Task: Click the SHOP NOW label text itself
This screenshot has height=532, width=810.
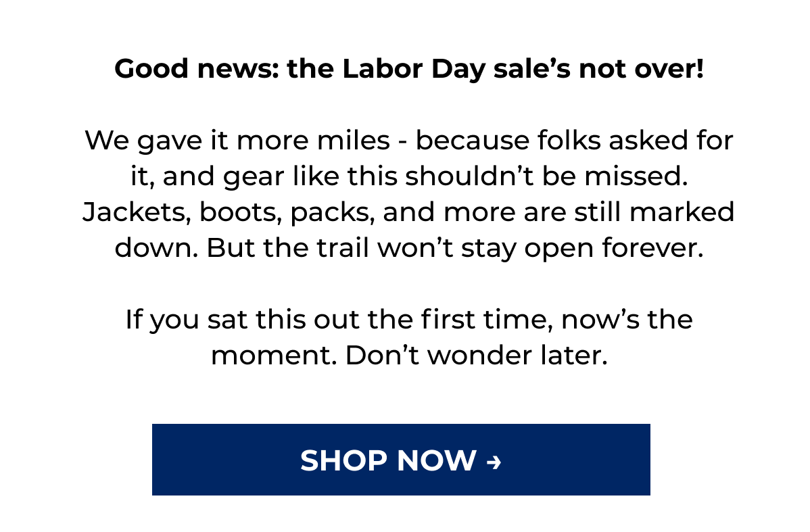Action: [x=387, y=461]
